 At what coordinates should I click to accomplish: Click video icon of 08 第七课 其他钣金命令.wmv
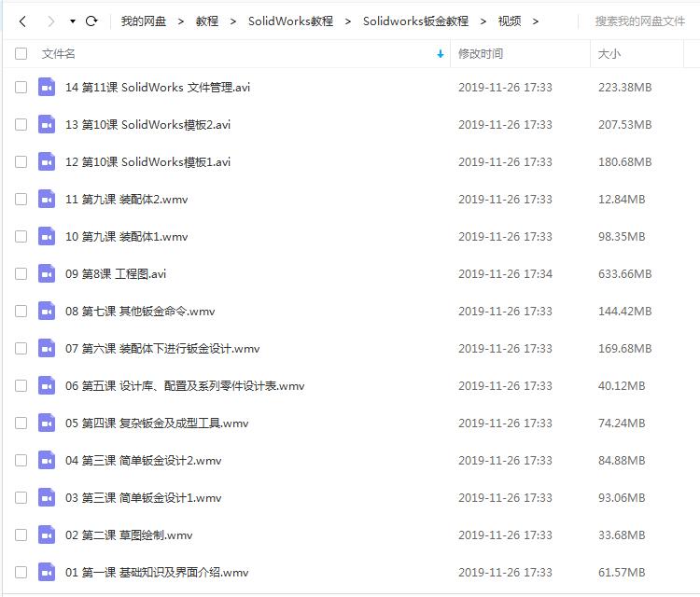tap(47, 311)
